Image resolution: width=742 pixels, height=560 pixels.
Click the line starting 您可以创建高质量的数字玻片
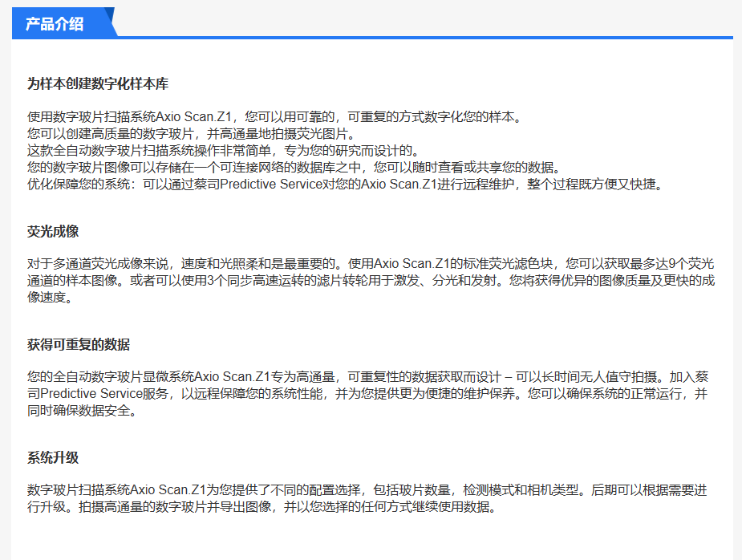click(x=191, y=133)
